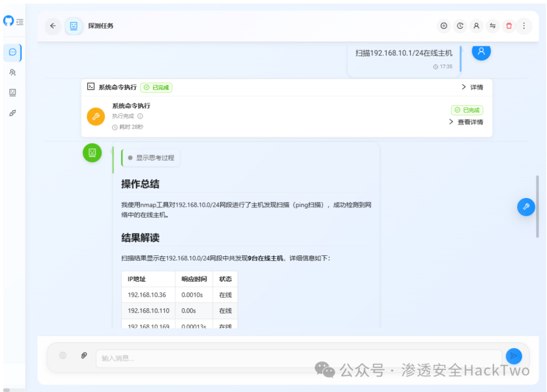This screenshot has width=547, height=392.
Task: Click the 输入消息 input field
Action: pyautogui.click(x=203, y=357)
